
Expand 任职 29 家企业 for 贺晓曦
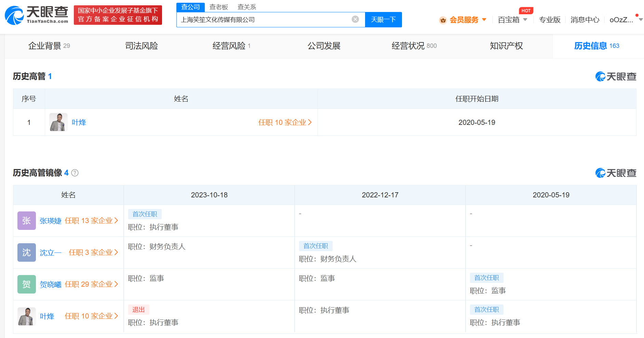pyautogui.click(x=91, y=284)
